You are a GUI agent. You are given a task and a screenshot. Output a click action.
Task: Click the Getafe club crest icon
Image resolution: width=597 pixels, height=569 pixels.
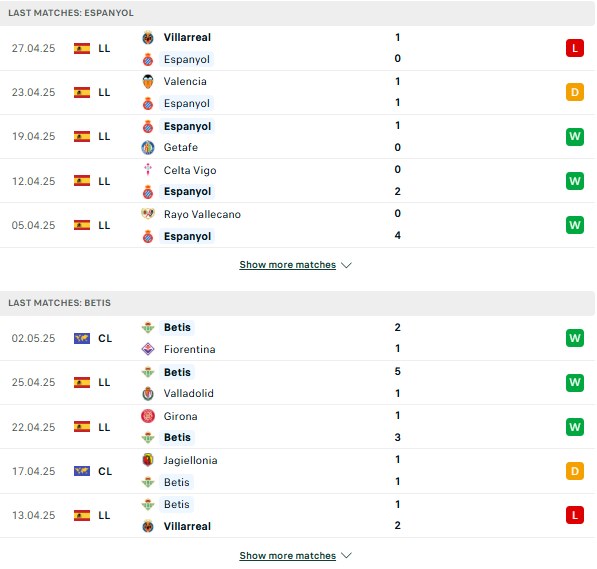tap(148, 147)
